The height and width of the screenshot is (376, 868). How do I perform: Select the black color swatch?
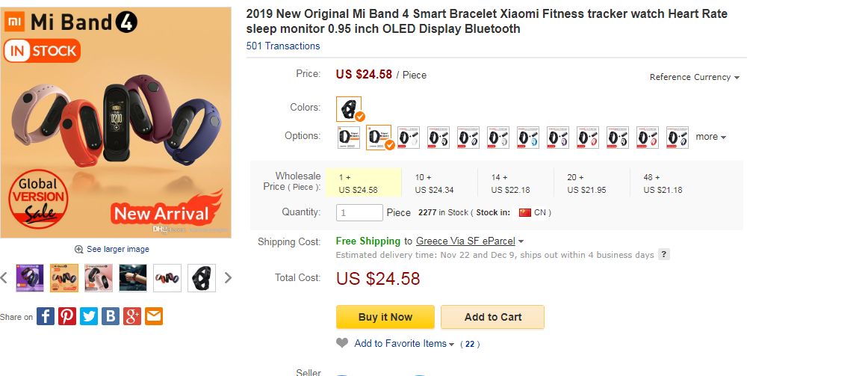pos(349,108)
